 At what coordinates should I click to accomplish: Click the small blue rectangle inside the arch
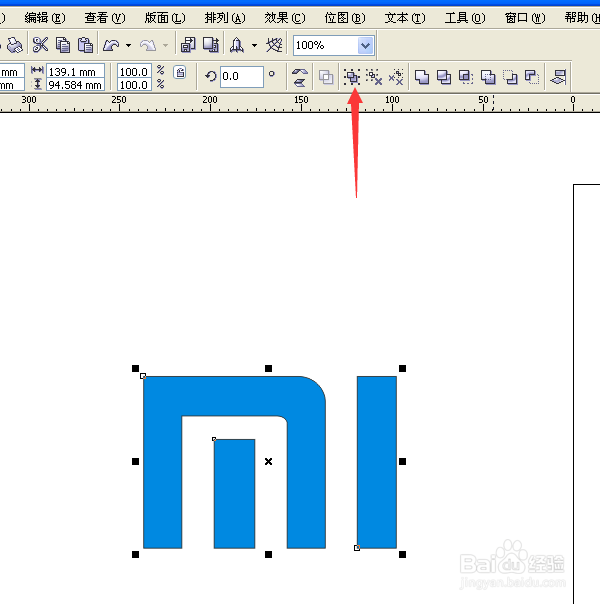235,494
